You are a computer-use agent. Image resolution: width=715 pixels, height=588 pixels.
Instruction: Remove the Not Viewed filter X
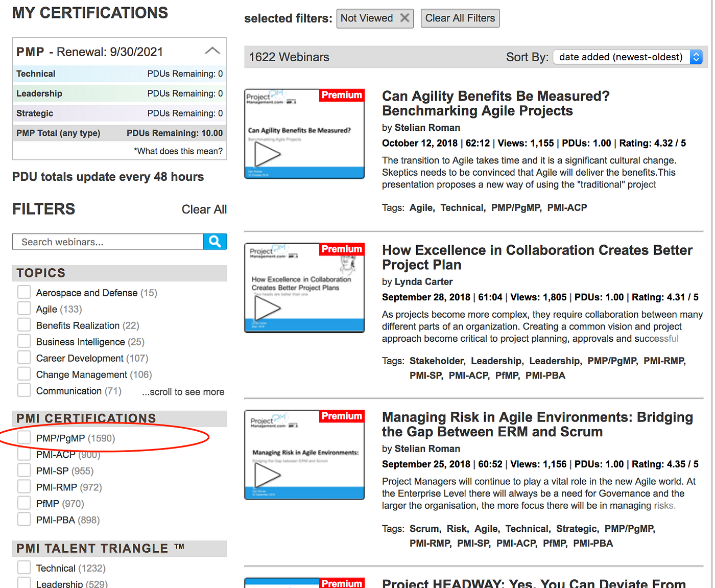[x=404, y=18]
